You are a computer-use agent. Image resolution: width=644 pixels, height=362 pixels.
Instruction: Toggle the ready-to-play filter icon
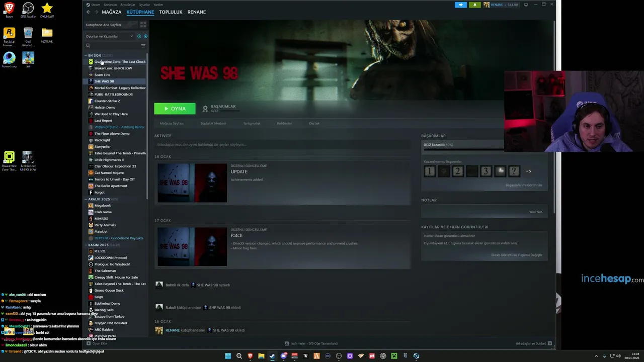coord(145,36)
